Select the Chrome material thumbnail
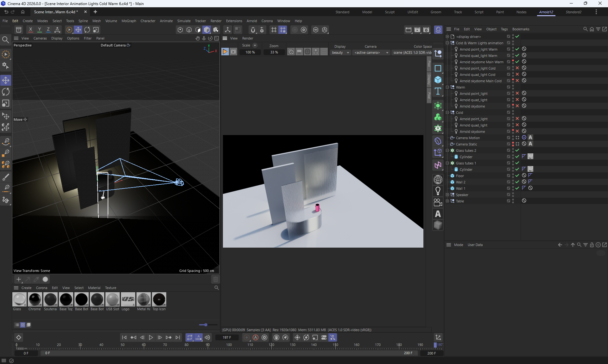The image size is (608, 364). tap(35, 299)
